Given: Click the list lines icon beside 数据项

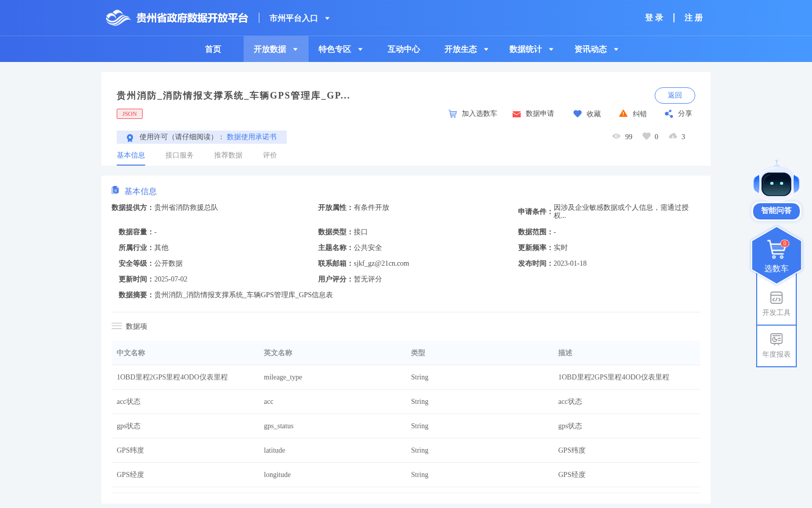Looking at the screenshot, I should [x=117, y=326].
